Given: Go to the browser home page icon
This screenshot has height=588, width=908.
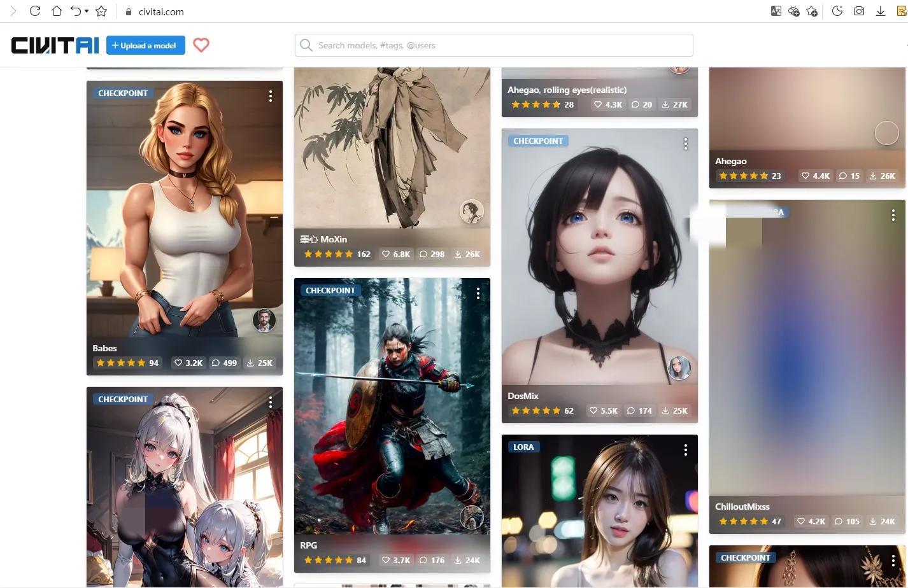Looking at the screenshot, I should click(57, 11).
